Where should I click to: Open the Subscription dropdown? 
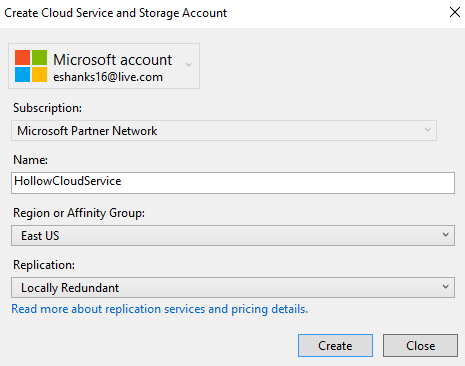224,130
